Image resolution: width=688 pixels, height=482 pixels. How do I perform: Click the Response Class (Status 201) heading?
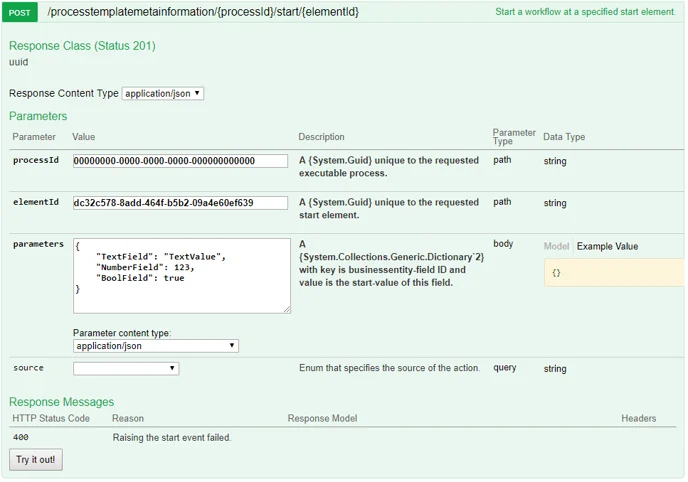click(82, 46)
